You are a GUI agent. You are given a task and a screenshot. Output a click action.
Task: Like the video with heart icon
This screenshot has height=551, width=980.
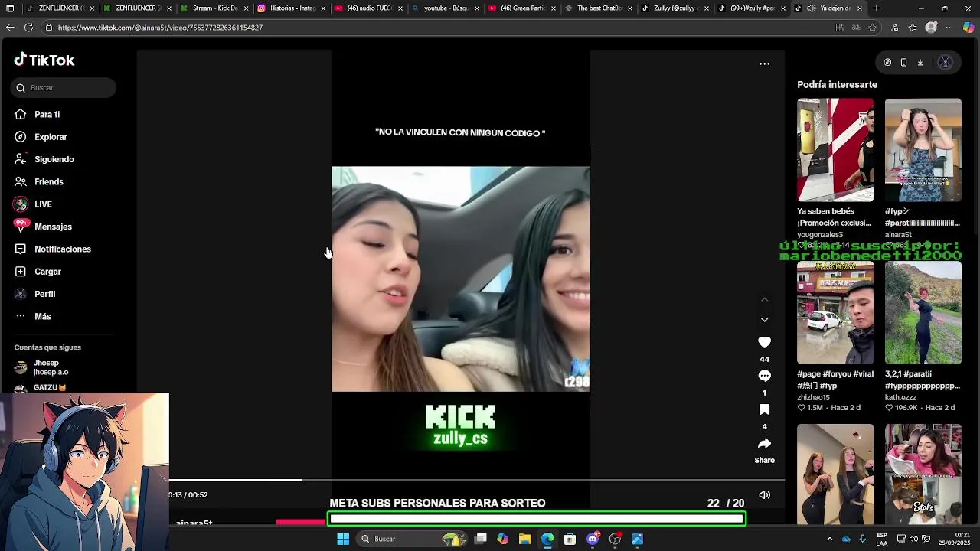[x=764, y=342]
